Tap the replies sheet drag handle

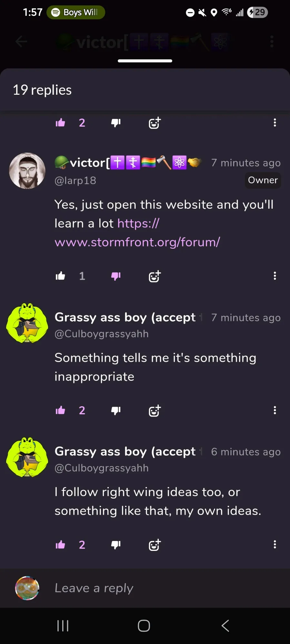(145, 61)
